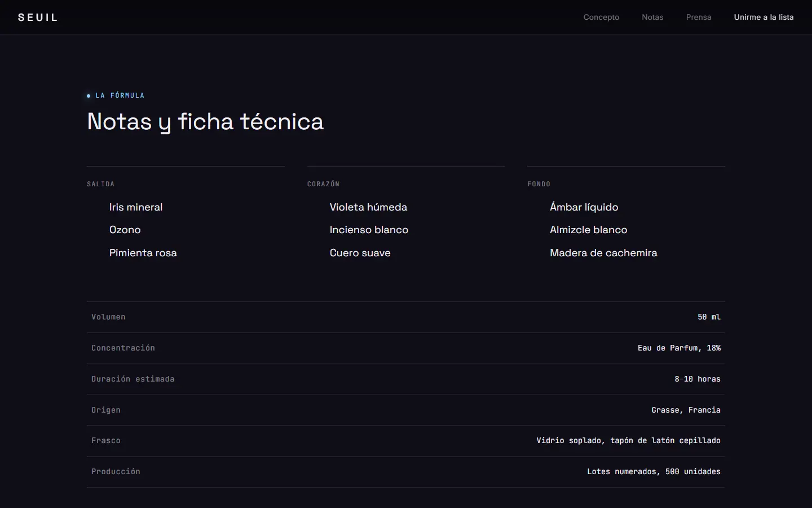This screenshot has height=508, width=812.
Task: Click the CORAZÓN column label
Action: [323, 184]
